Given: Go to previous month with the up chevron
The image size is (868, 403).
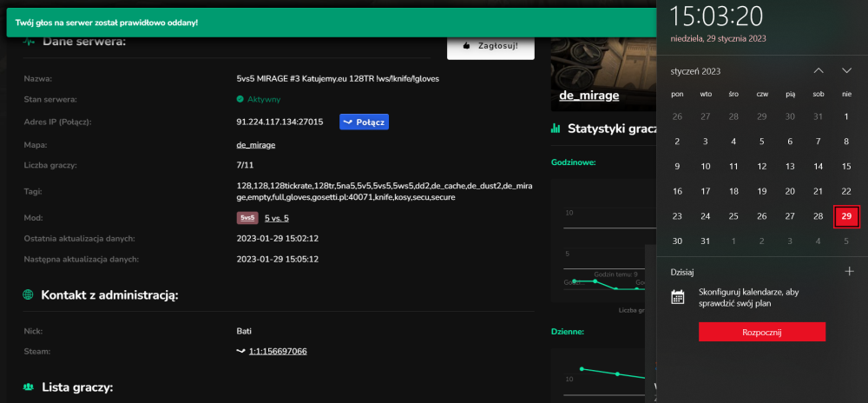Looking at the screenshot, I should [x=819, y=70].
